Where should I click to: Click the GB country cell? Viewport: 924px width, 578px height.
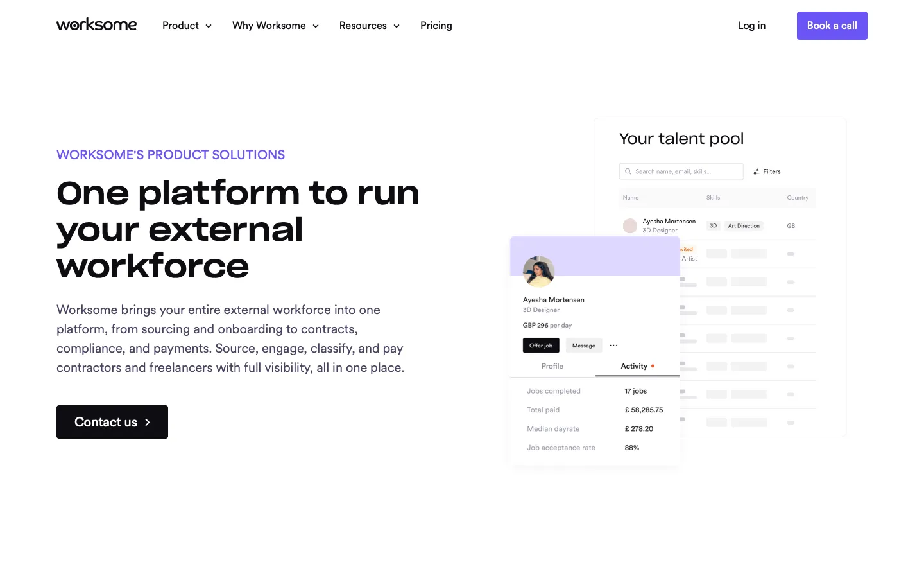tap(791, 226)
